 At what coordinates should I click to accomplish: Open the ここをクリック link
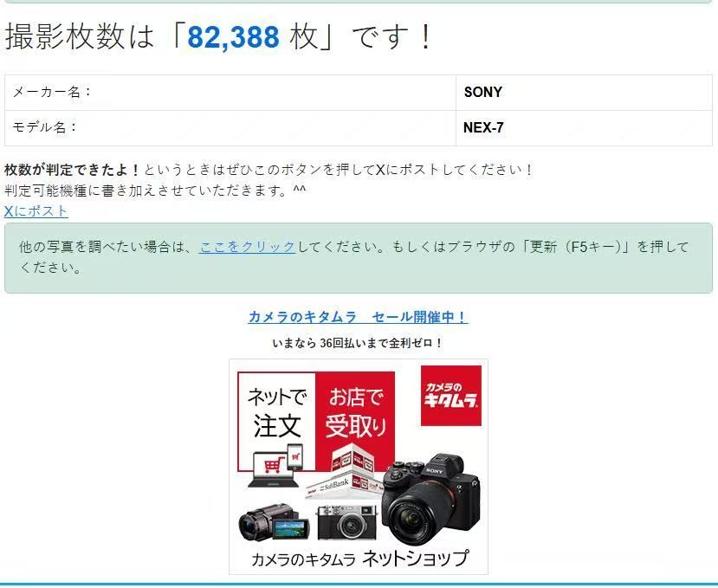click(x=248, y=247)
